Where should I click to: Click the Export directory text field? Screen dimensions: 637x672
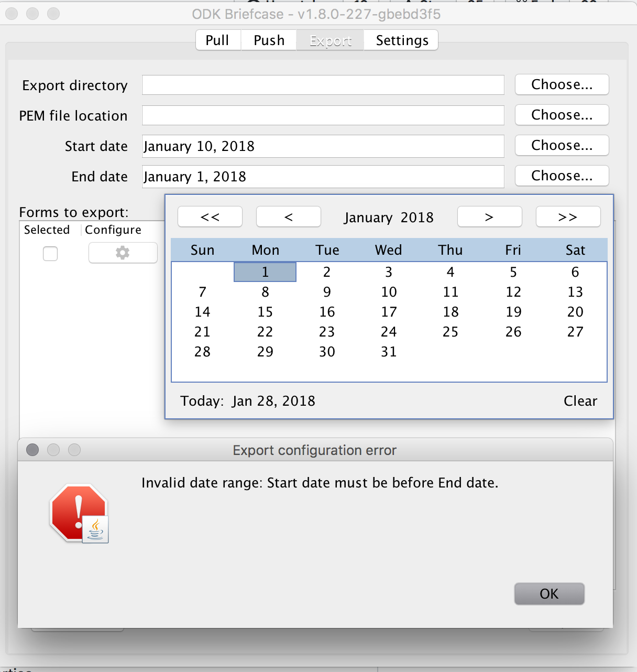[x=322, y=85]
